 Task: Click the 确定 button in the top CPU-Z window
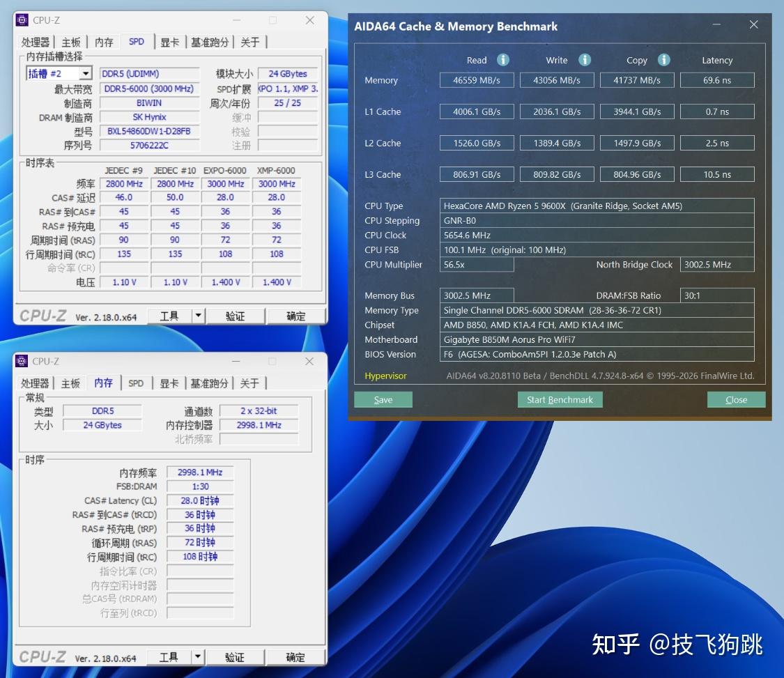point(296,316)
